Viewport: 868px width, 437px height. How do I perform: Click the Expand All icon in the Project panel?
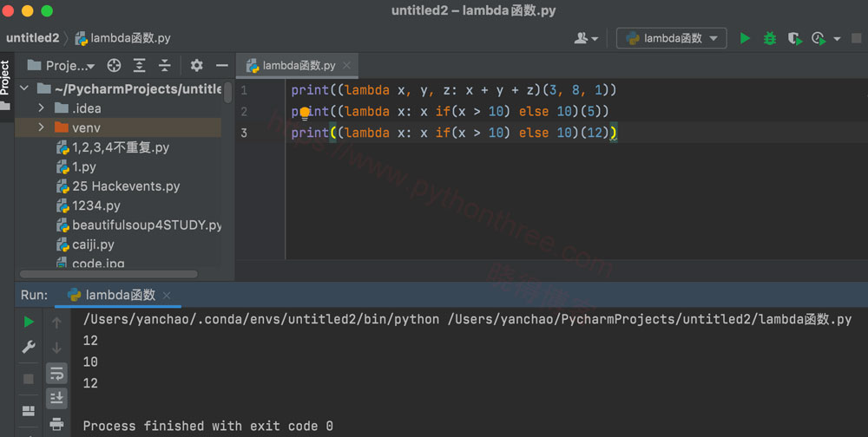(140, 65)
